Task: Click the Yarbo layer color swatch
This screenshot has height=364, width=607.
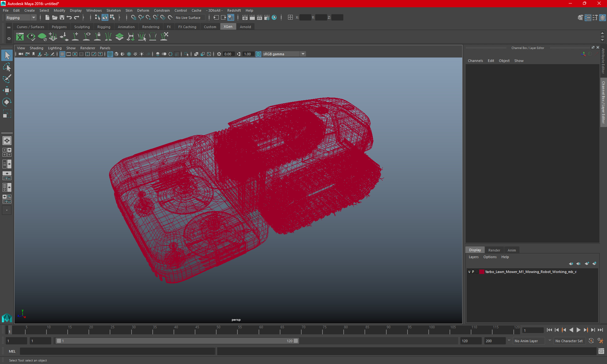Action: (481, 272)
